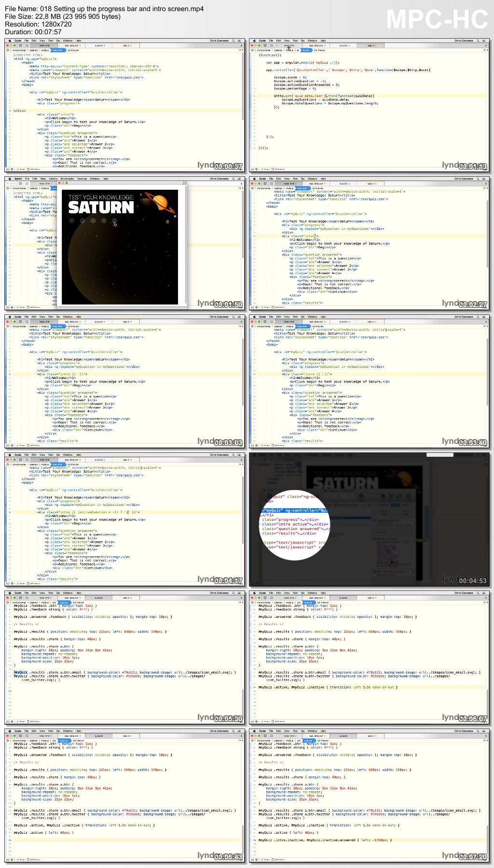Image resolution: width=494 pixels, height=868 pixels.
Task: Open the View menu in the 00:00:37 frame
Action: tap(42, 41)
